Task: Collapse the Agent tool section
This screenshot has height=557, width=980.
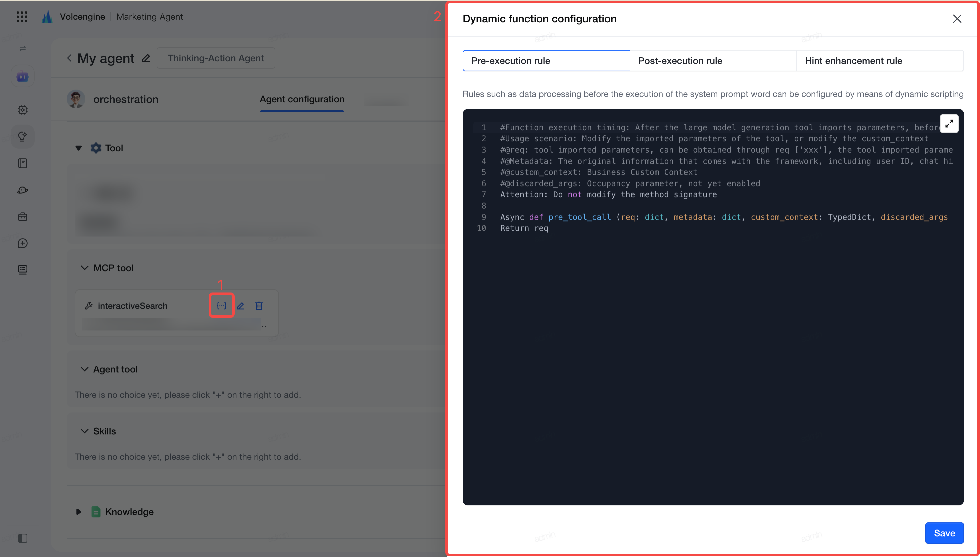Action: (85, 369)
